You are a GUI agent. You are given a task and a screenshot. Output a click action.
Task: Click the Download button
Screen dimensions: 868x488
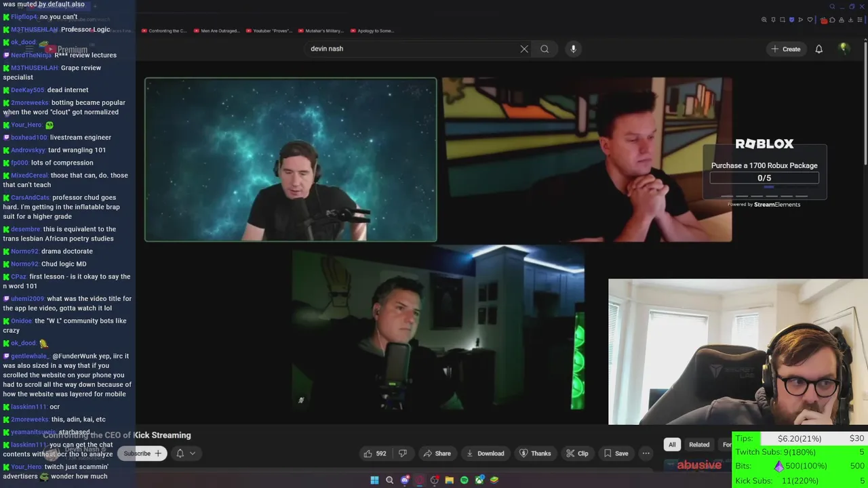(x=484, y=453)
